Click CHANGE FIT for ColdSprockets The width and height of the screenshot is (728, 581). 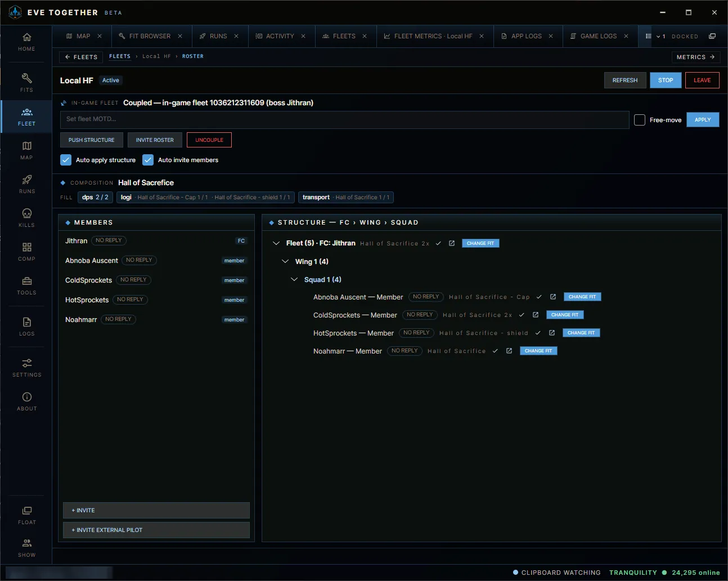565,315
